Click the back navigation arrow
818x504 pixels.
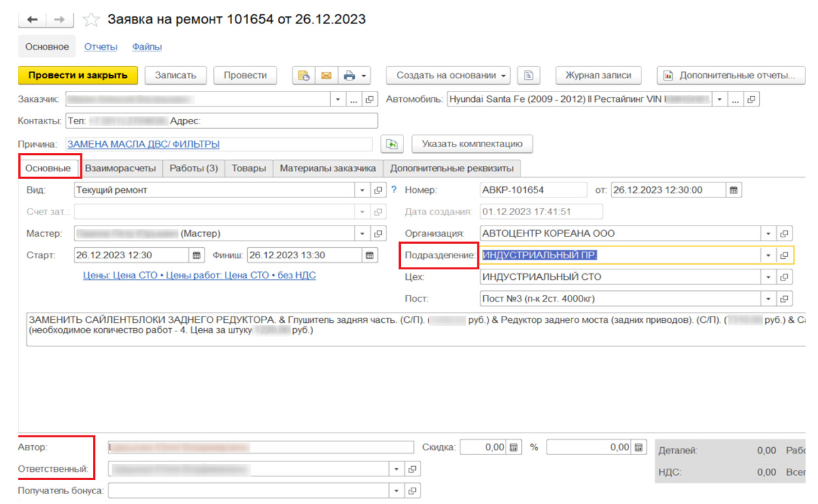click(33, 20)
